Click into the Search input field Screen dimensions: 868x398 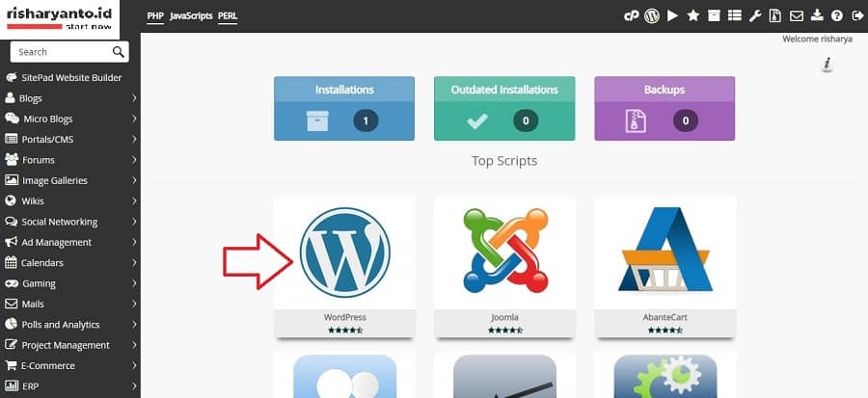(x=61, y=52)
